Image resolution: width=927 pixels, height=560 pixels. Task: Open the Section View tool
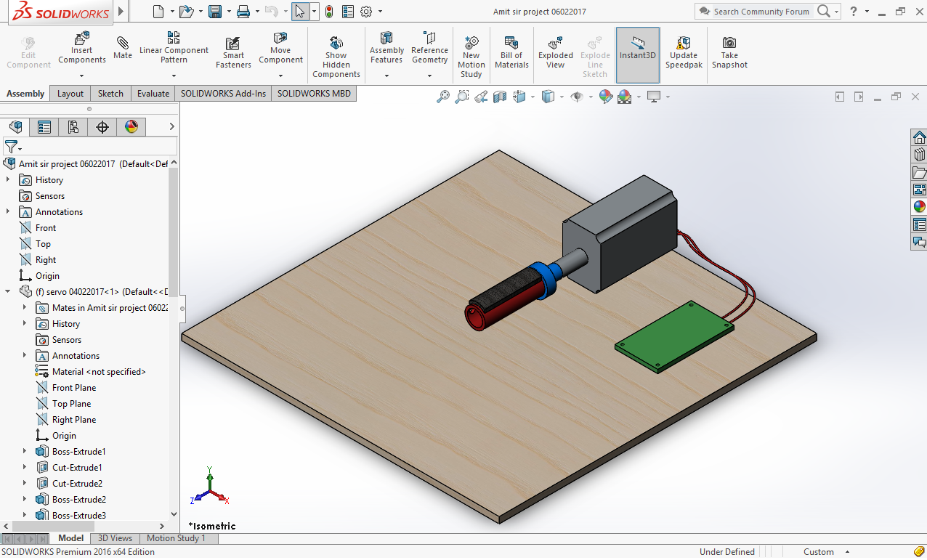[500, 97]
